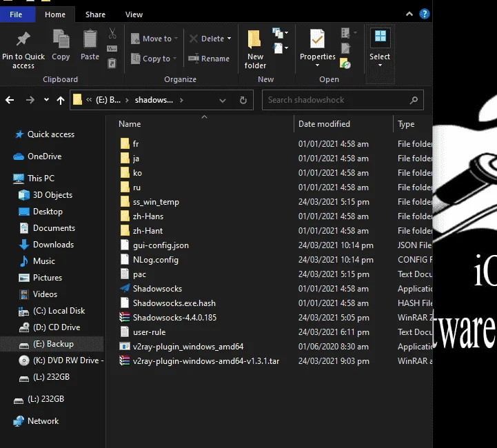Open the Properties icon
Image resolution: width=497 pixels, height=448 pixels.
tap(317, 39)
